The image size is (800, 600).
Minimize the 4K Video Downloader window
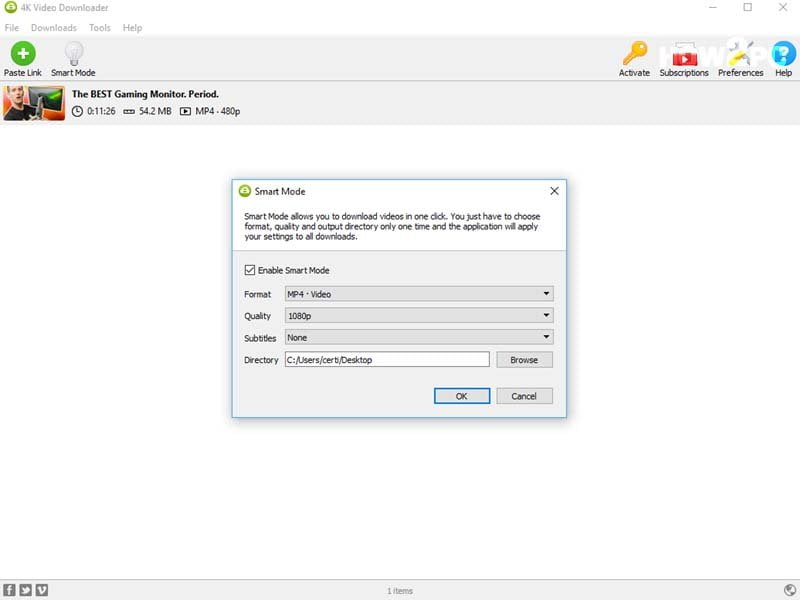[713, 7]
